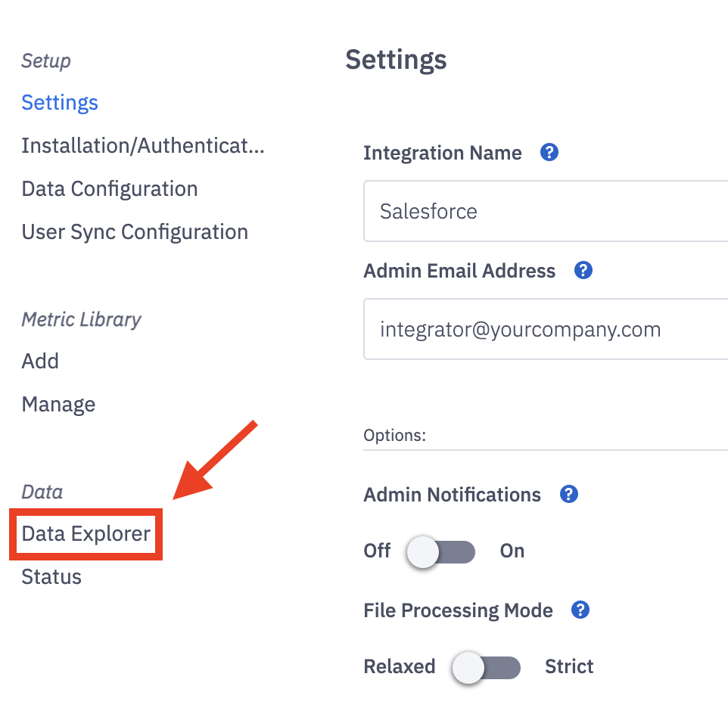Screen dimensions: 728x714
Task: Toggle the File Processing Mode switch
Action: click(486, 667)
